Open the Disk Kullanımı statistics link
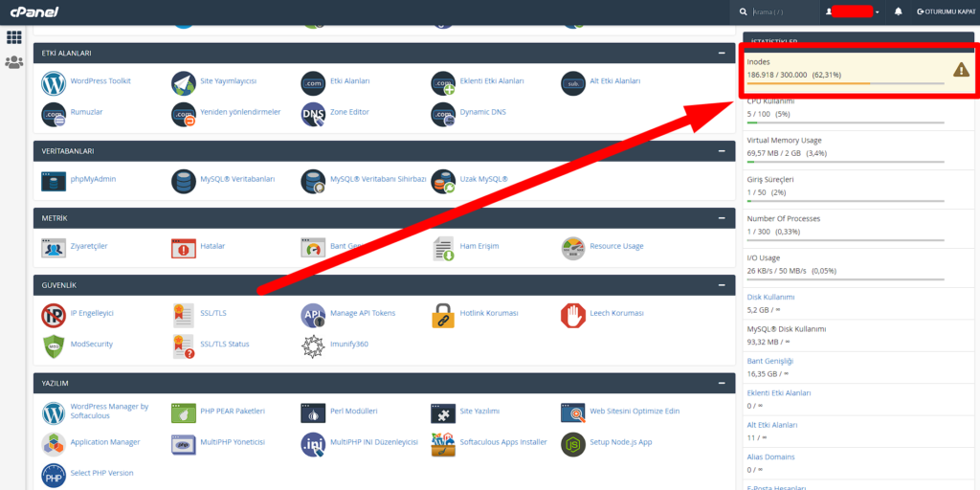The height and width of the screenshot is (490, 980). pos(770,297)
